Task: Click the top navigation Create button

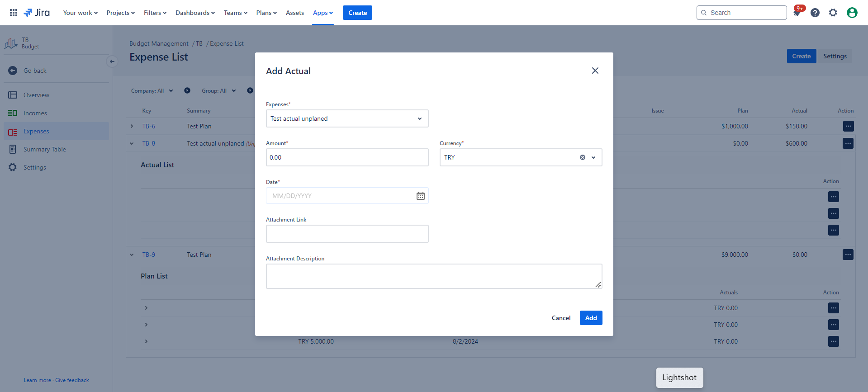Action: click(x=357, y=13)
